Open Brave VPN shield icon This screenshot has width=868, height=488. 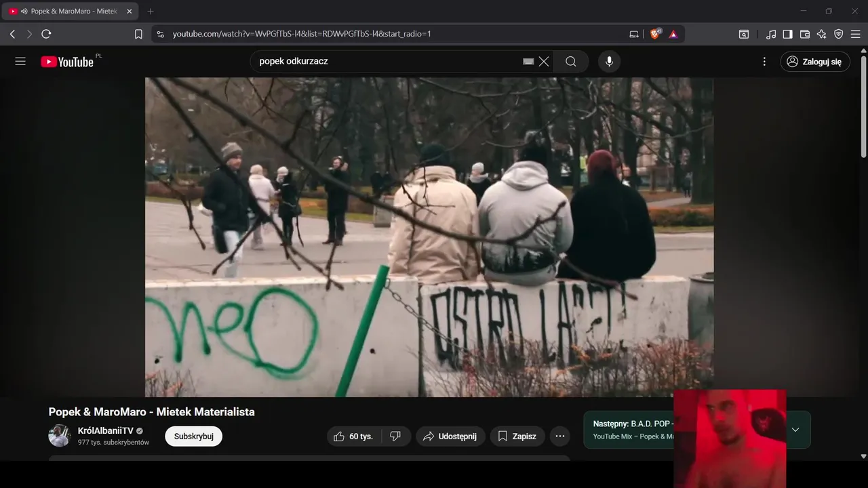pyautogui.click(x=839, y=34)
